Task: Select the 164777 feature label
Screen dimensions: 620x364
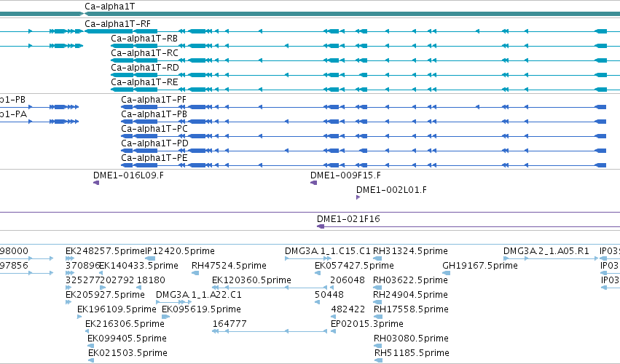Action: [229, 324]
